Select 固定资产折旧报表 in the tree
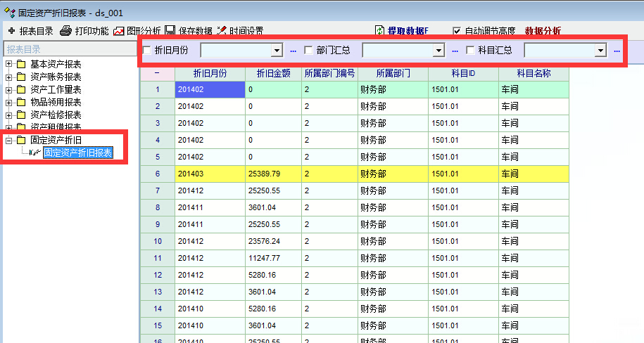 click(x=77, y=153)
